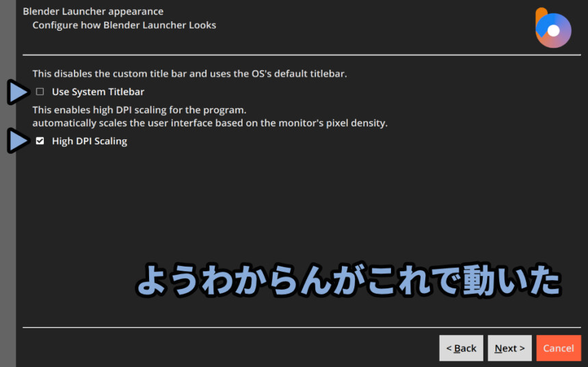Click the white dot inside the launcher logo
The height and width of the screenshot is (367, 588).
[x=554, y=31]
